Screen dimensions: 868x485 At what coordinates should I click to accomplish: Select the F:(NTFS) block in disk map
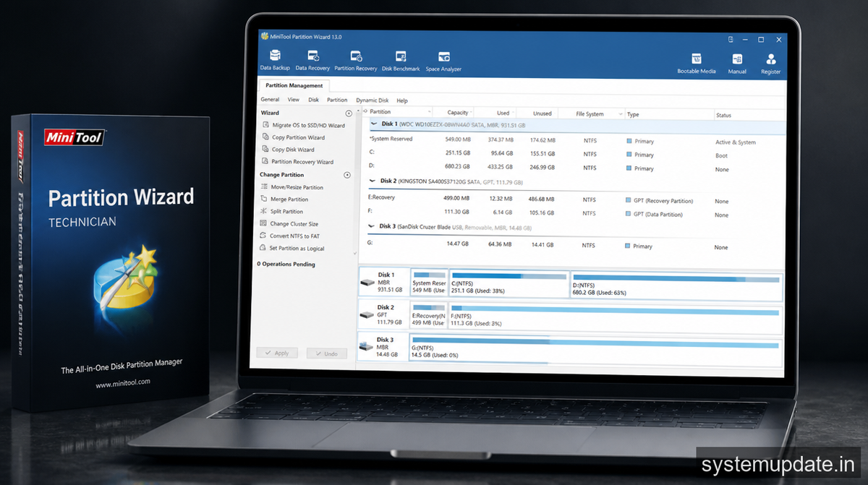[616, 317]
